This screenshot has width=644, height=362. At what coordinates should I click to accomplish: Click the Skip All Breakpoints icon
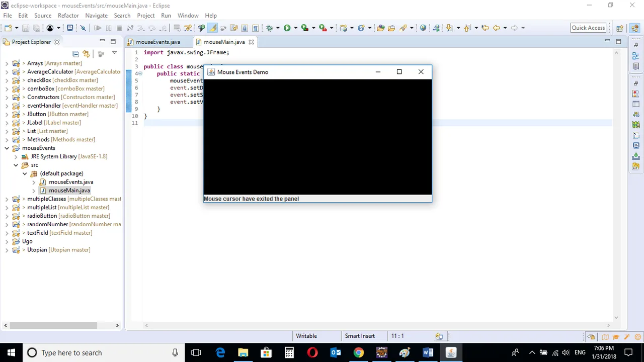(83, 28)
